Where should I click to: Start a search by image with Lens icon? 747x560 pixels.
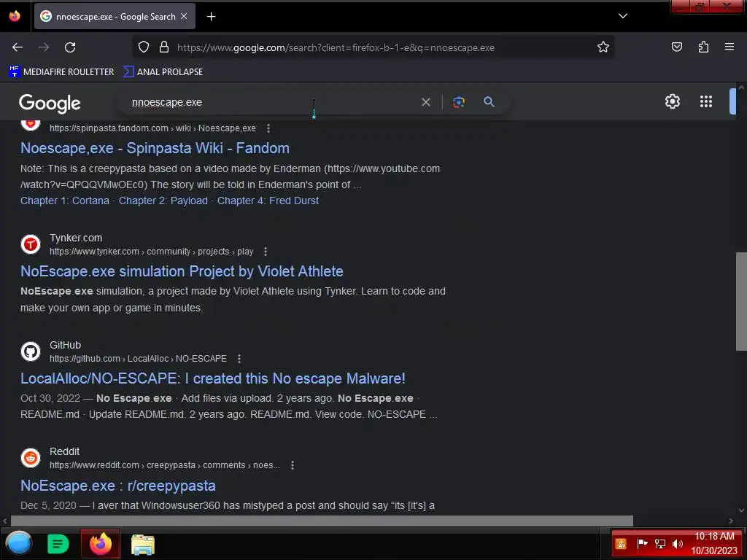(459, 102)
